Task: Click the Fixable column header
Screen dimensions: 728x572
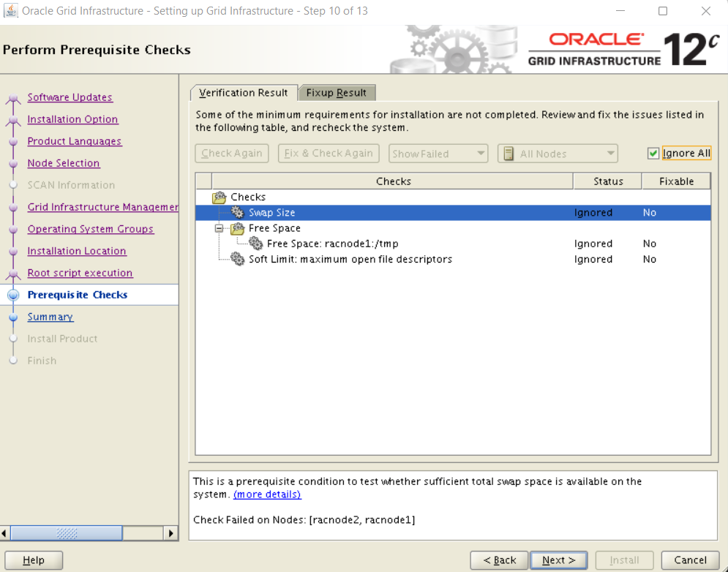Action: click(676, 181)
